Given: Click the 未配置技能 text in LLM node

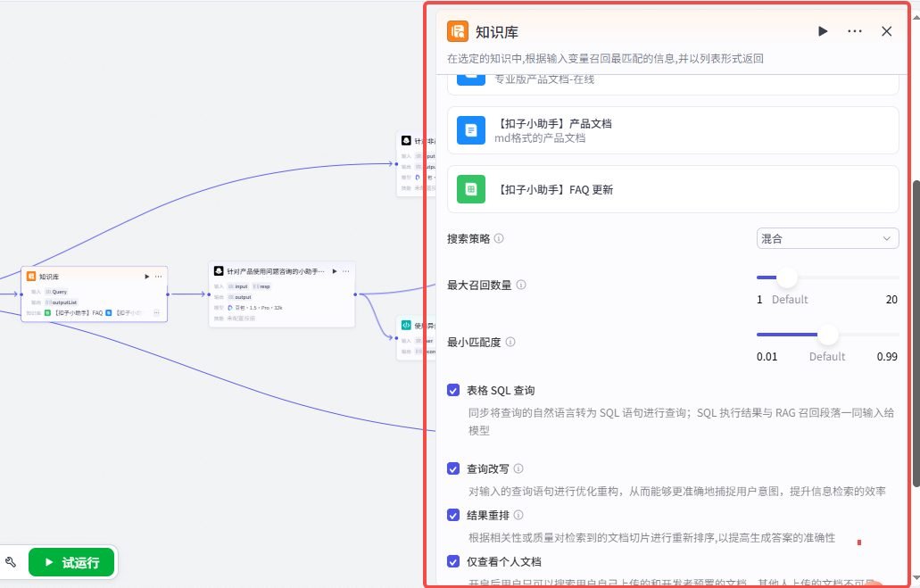Looking at the screenshot, I should [x=241, y=318].
